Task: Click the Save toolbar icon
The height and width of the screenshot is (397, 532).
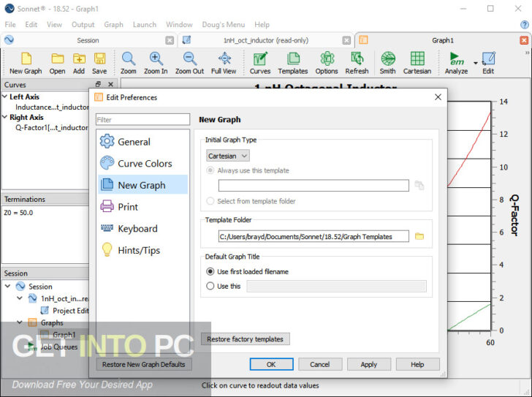Action: click(x=99, y=63)
